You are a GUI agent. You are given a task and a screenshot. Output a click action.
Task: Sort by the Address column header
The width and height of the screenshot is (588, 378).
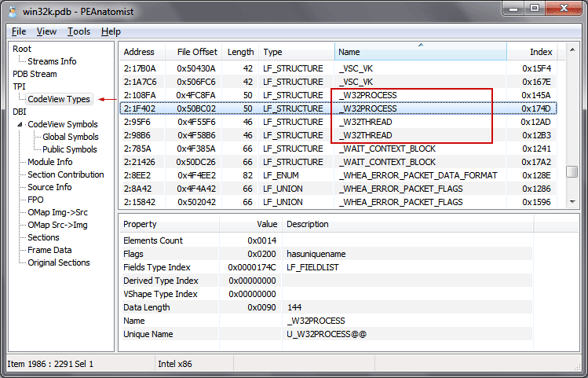(x=143, y=52)
